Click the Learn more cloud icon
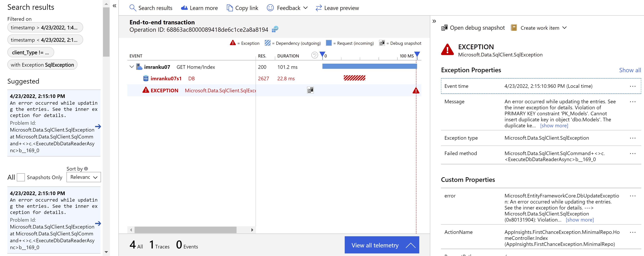Image resolution: width=644 pixels, height=256 pixels. [184, 8]
